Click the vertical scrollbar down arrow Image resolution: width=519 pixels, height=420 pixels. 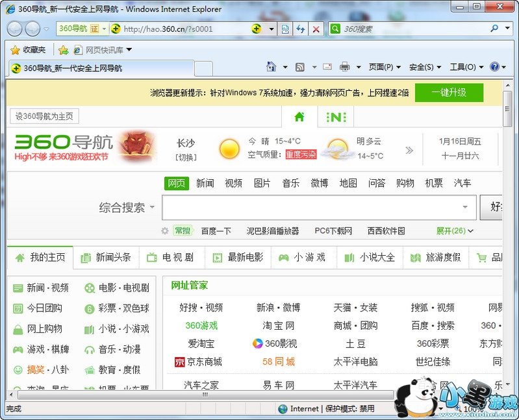click(x=507, y=384)
